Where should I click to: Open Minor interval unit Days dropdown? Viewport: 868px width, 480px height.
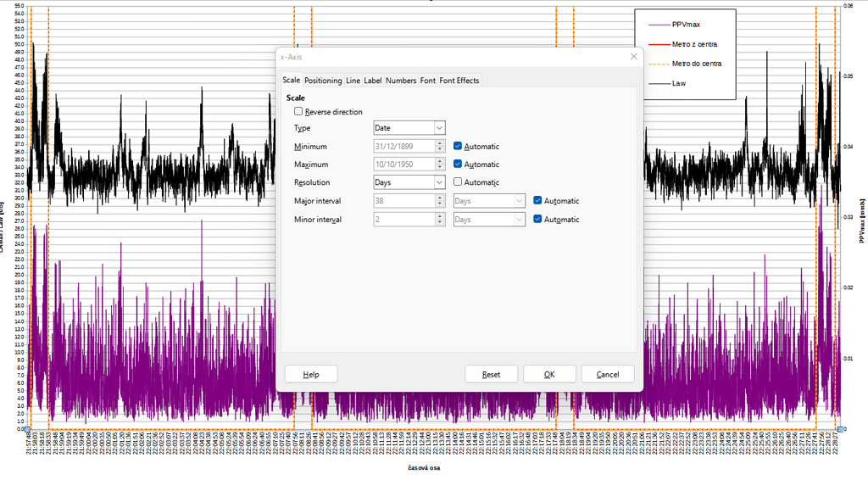[x=489, y=220]
